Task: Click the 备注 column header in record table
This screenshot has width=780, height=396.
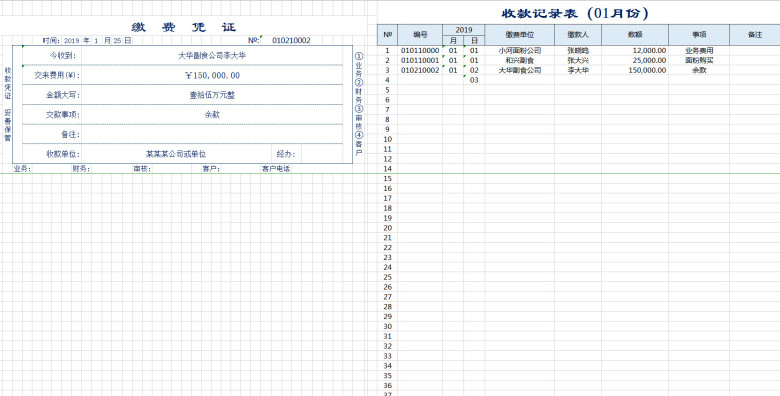Action: click(x=755, y=35)
